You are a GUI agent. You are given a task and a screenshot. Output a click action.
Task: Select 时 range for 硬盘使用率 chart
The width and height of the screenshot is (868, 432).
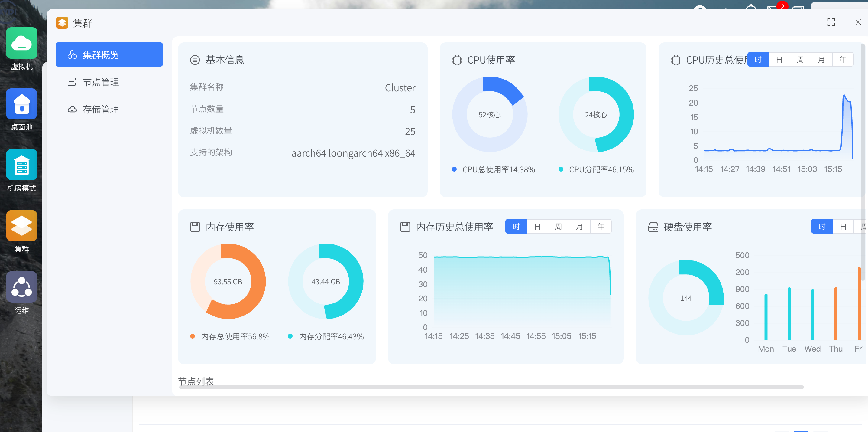pyautogui.click(x=822, y=227)
